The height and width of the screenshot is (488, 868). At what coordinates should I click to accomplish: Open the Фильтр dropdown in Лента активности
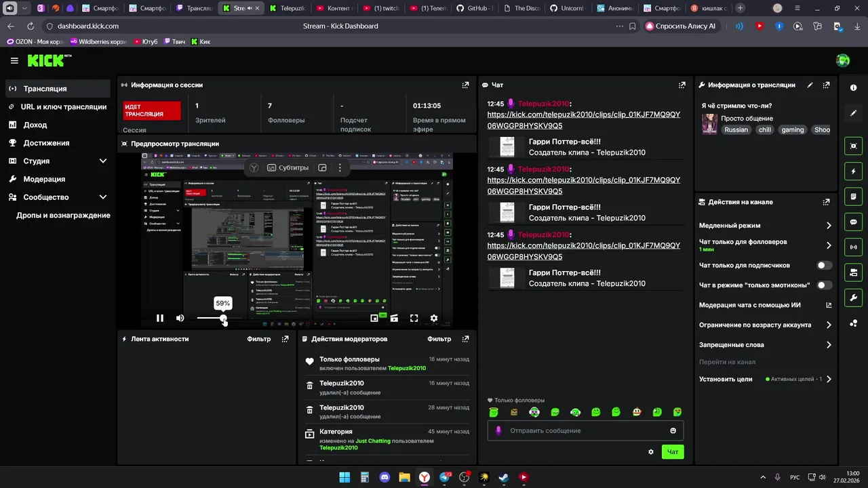[258, 339]
